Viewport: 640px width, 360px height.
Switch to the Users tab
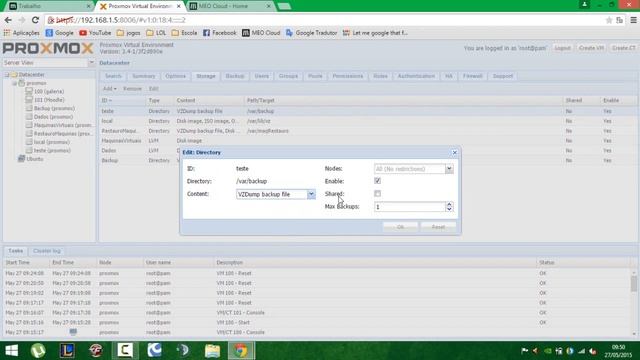[262, 76]
